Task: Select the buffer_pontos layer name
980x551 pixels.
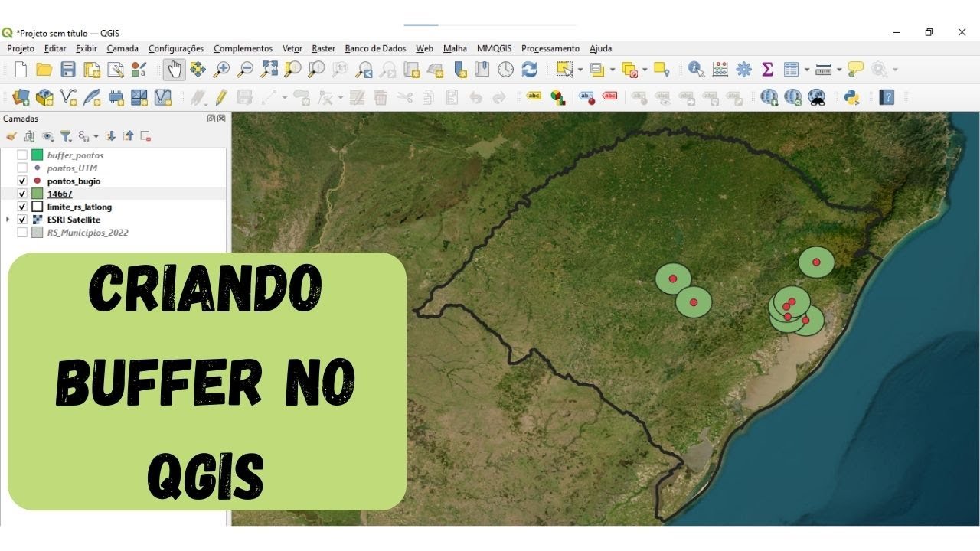Action: (75, 155)
